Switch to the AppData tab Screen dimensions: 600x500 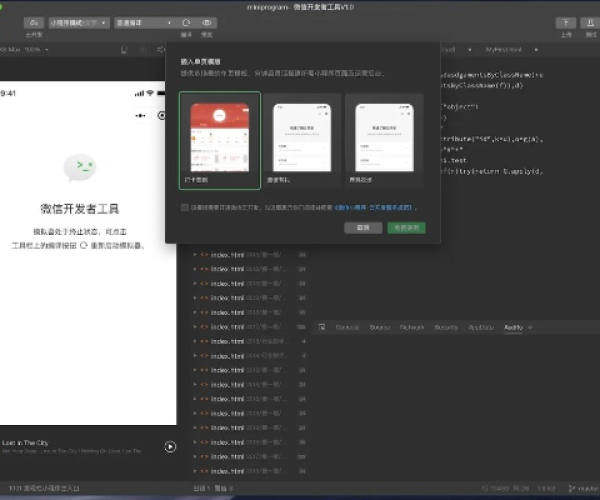pyautogui.click(x=481, y=327)
